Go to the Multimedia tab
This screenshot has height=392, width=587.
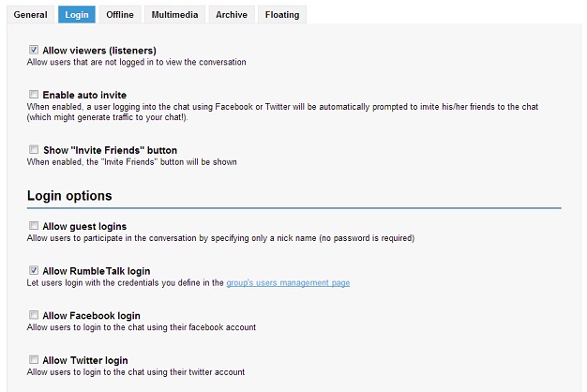coord(174,15)
